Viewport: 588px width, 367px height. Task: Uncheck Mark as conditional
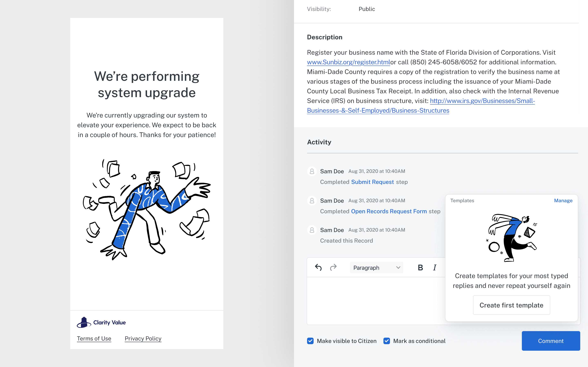coord(386,341)
